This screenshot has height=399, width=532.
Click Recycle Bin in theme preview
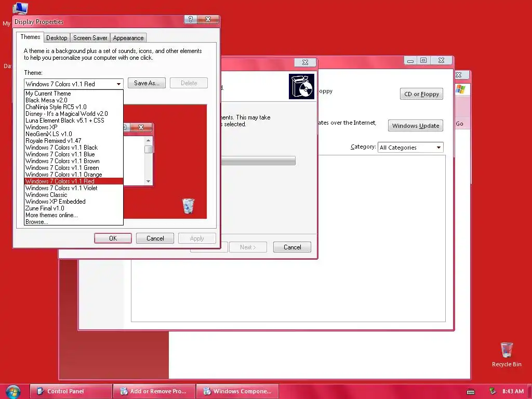click(x=188, y=206)
